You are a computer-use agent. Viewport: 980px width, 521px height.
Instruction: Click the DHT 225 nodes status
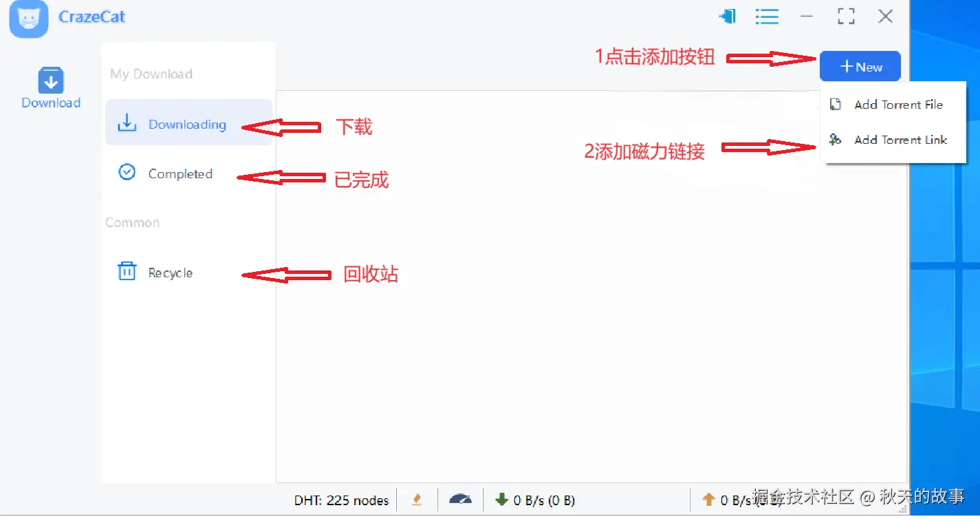[x=341, y=500]
